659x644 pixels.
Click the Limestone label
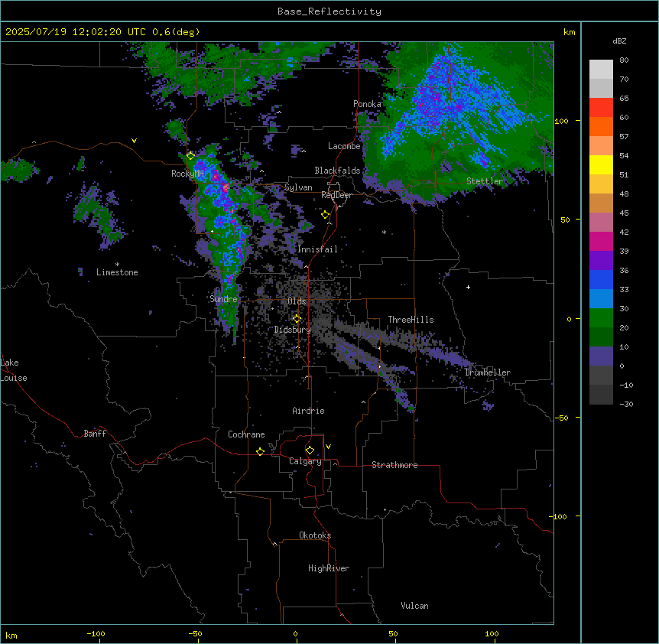point(117,272)
